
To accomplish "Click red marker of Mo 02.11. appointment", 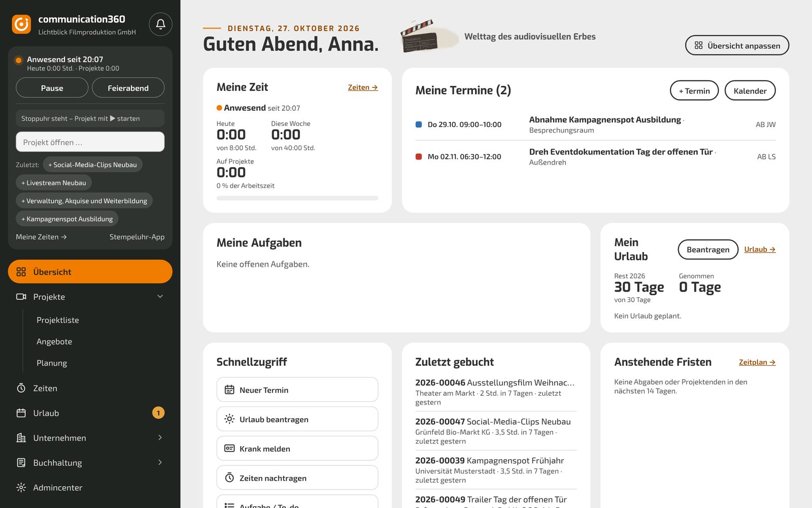I will point(419,156).
